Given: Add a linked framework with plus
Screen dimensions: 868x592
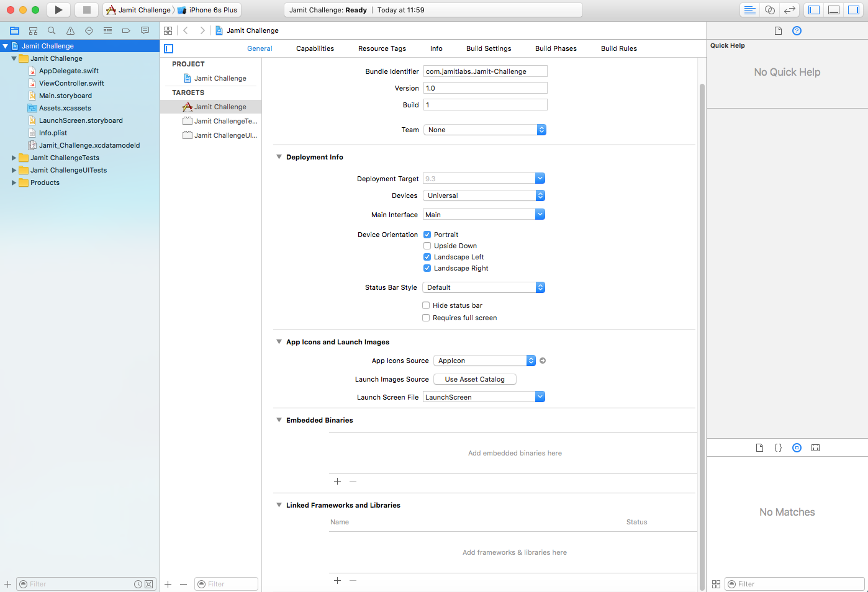Looking at the screenshot, I should point(337,580).
